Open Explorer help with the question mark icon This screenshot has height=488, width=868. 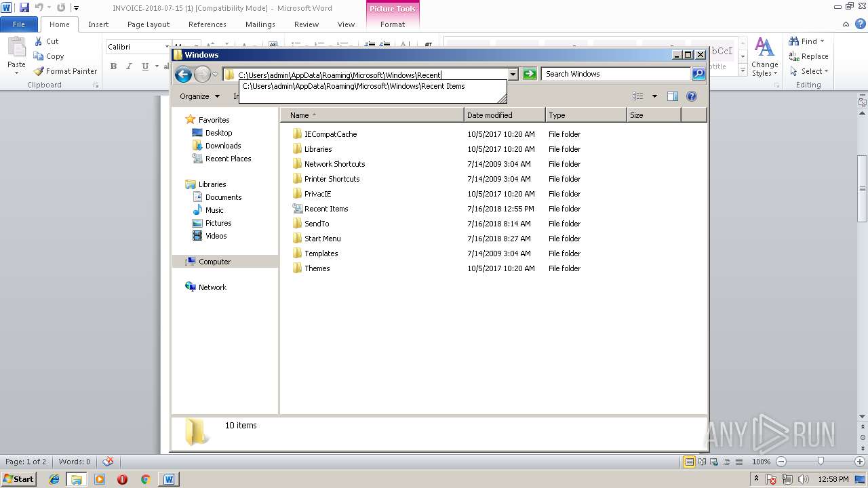click(x=692, y=96)
